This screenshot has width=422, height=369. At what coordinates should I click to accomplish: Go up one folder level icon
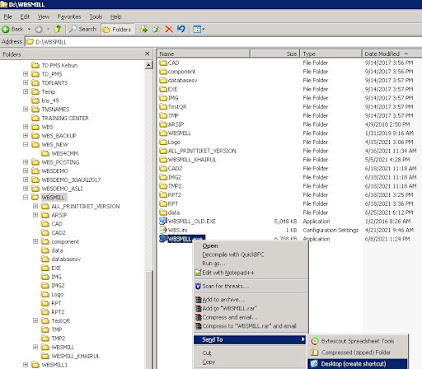58,29
